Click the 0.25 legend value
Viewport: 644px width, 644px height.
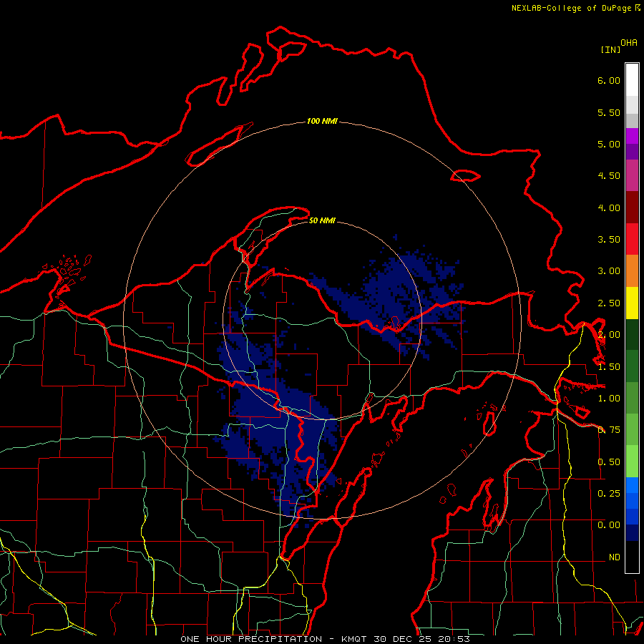(x=609, y=493)
